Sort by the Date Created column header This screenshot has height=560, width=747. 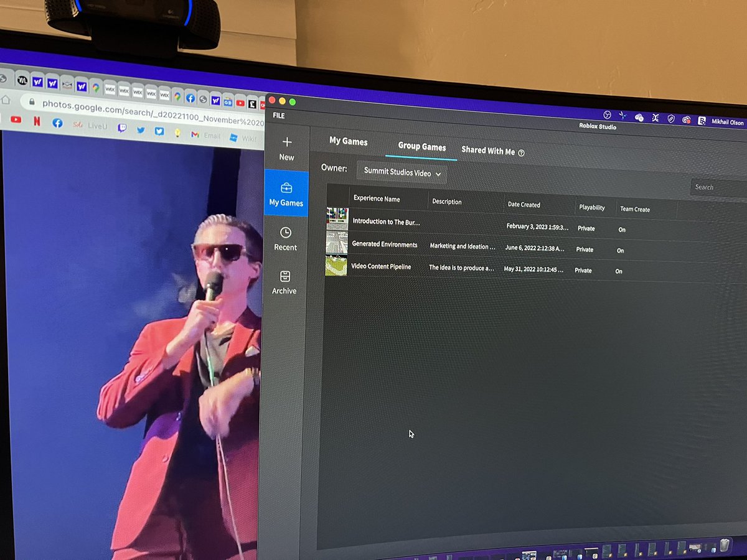[524, 205]
